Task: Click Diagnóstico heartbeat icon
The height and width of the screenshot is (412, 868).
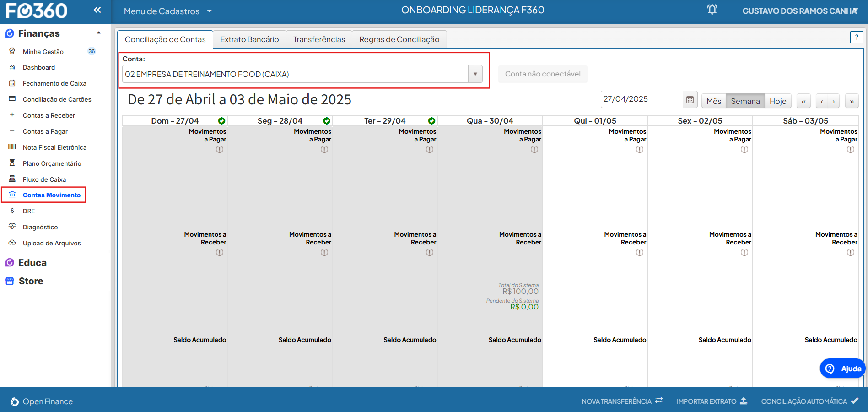Action: pyautogui.click(x=12, y=227)
